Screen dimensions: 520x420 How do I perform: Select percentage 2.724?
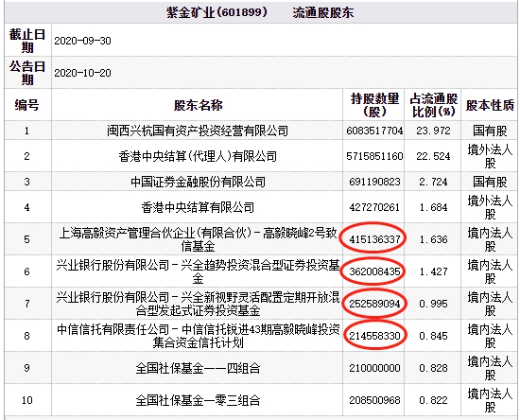pyautogui.click(x=433, y=182)
